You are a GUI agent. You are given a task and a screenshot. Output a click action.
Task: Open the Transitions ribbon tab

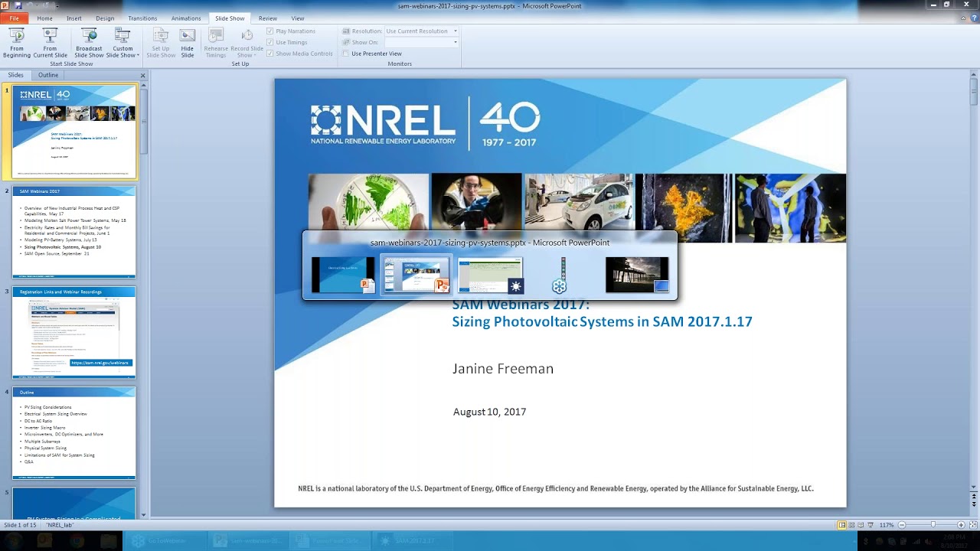pos(142,18)
